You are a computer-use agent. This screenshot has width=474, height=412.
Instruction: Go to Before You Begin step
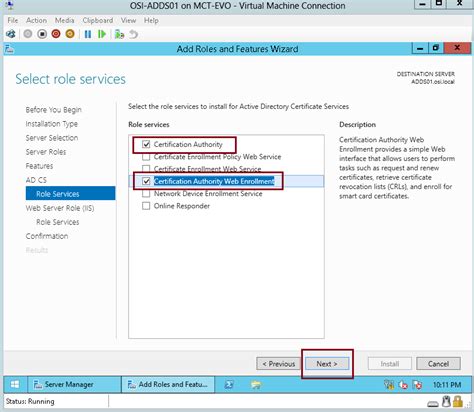pos(53,110)
